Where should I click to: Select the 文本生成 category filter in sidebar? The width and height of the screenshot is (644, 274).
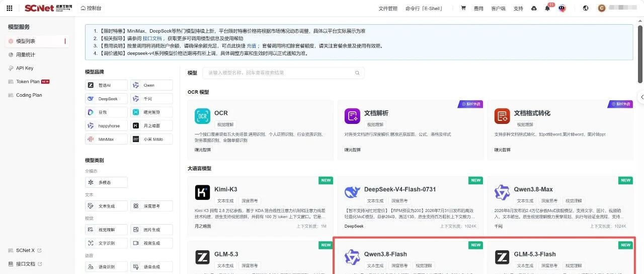pos(106,206)
